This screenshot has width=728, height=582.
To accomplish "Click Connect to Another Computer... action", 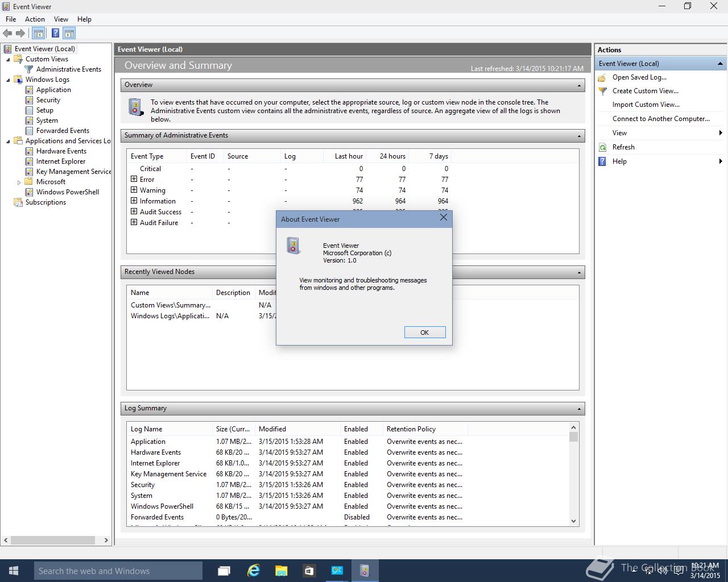I will 661,119.
